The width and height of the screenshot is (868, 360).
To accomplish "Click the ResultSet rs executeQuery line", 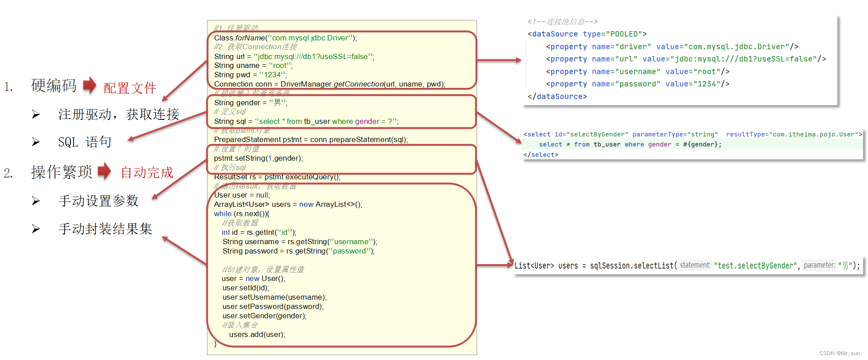I will pyautogui.click(x=278, y=177).
